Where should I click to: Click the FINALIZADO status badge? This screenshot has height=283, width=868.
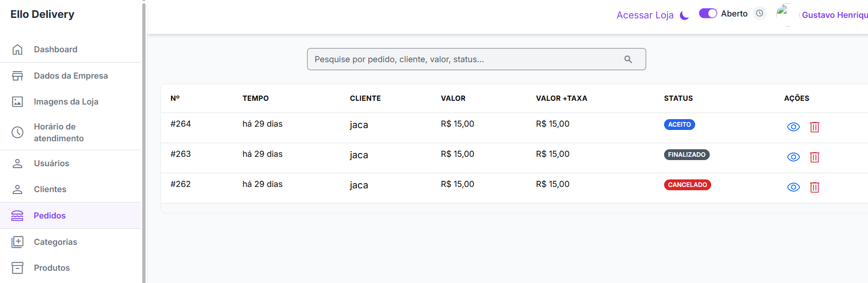tap(687, 155)
